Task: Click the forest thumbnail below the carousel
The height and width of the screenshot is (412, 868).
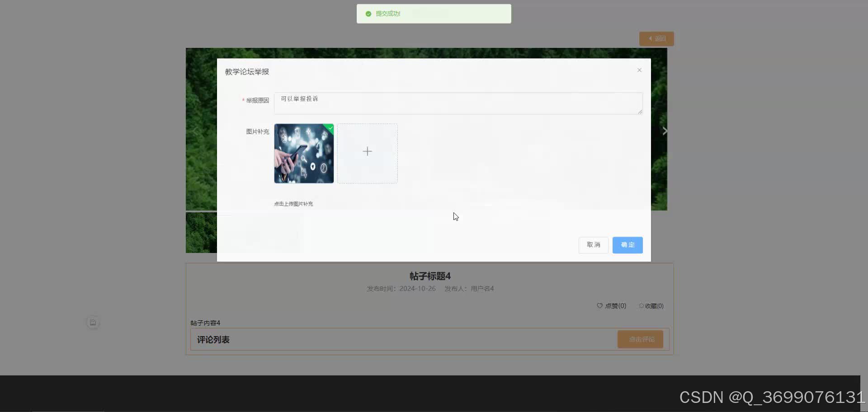Action: pos(201,233)
